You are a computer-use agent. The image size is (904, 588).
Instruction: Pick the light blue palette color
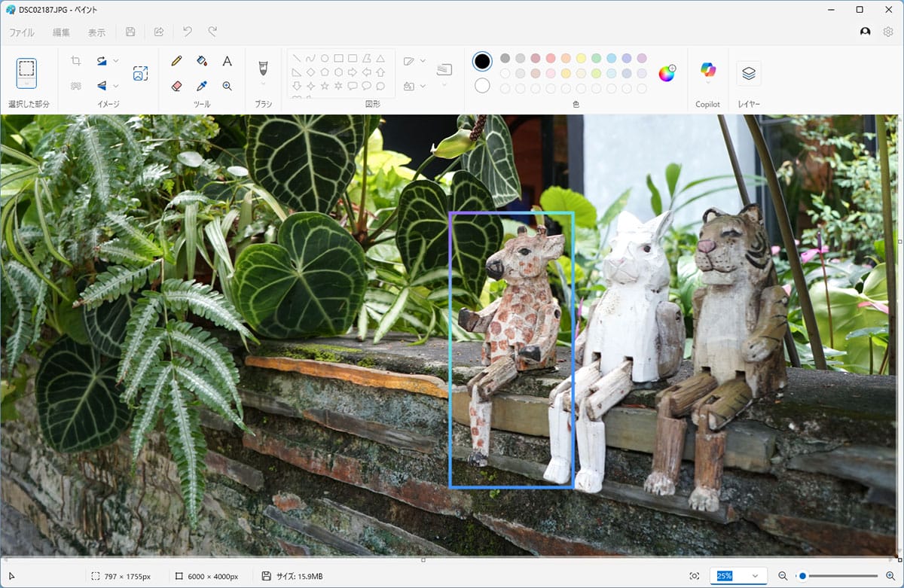pyautogui.click(x=612, y=58)
